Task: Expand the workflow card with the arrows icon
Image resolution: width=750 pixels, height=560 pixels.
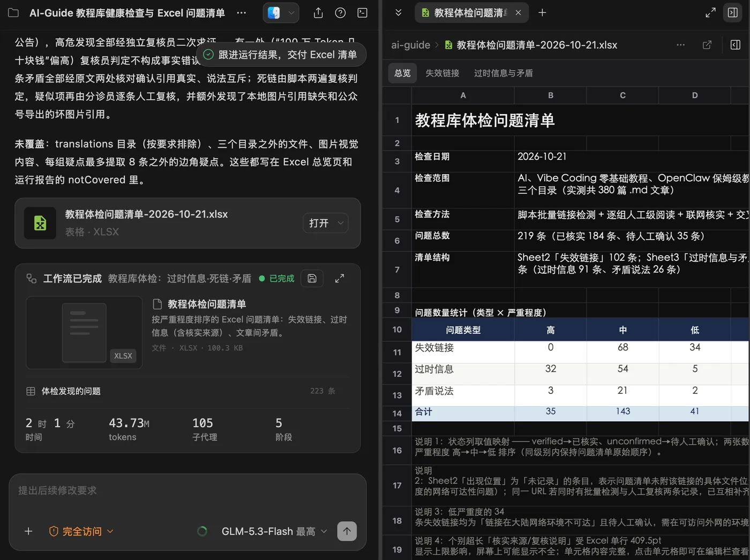Action: [x=340, y=278]
